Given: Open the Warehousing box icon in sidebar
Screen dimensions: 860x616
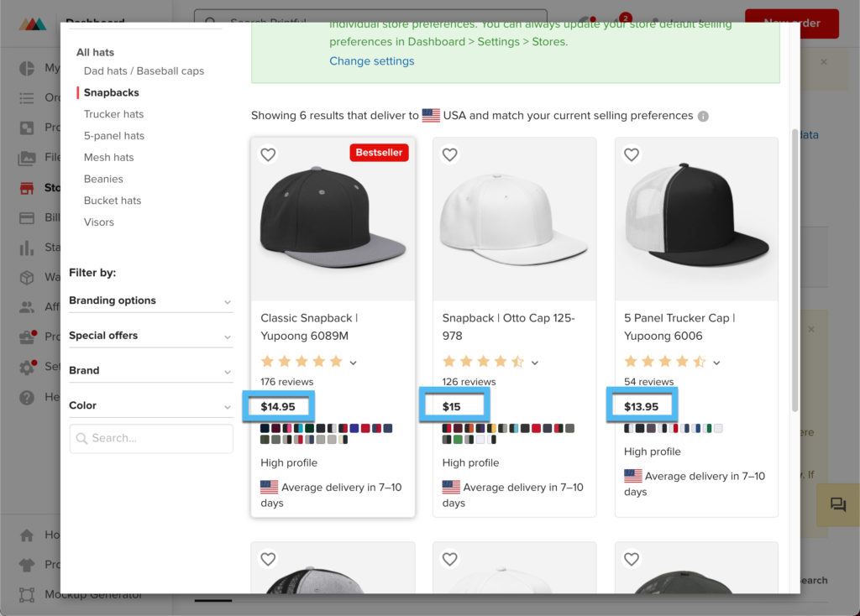Looking at the screenshot, I should point(26,277).
